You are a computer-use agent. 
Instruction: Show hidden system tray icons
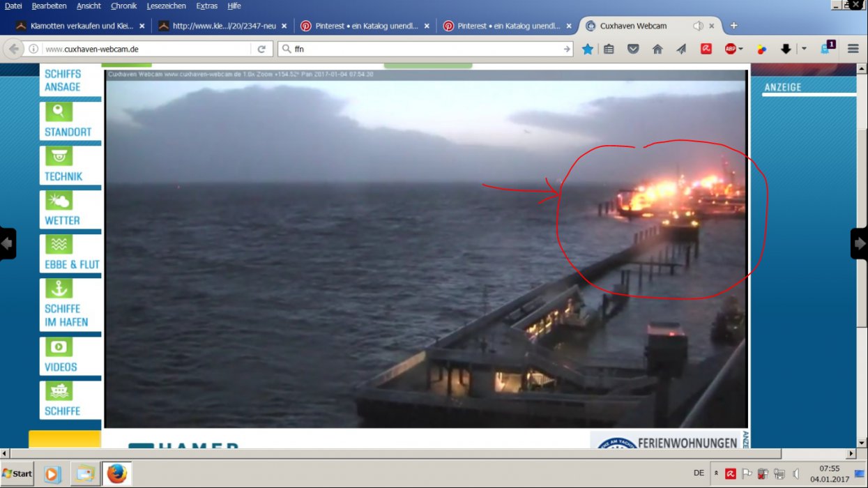click(716, 473)
